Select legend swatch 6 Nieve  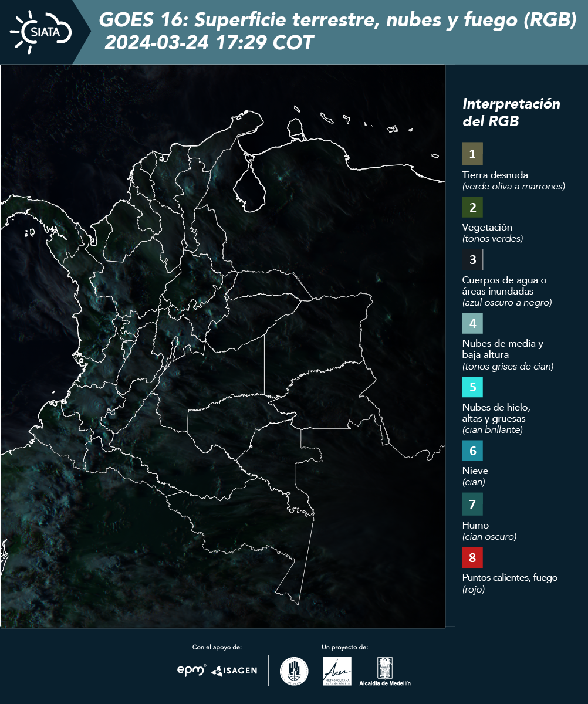pos(472,451)
